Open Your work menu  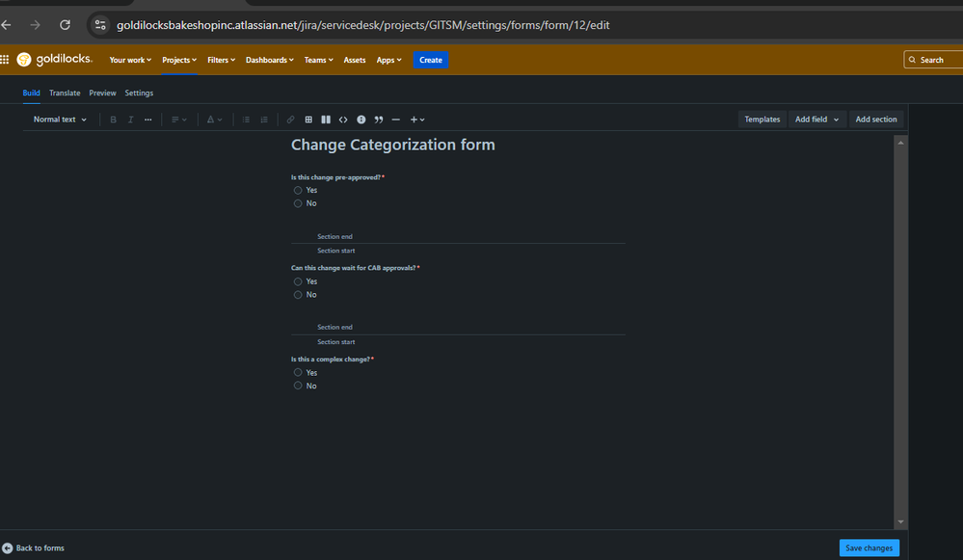[x=129, y=60]
